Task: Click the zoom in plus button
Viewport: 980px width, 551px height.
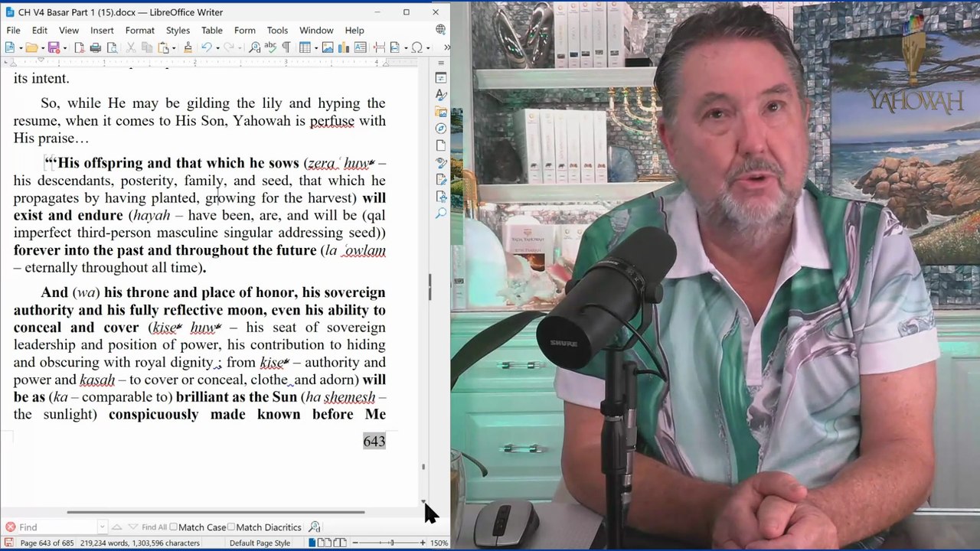Action: pos(422,543)
